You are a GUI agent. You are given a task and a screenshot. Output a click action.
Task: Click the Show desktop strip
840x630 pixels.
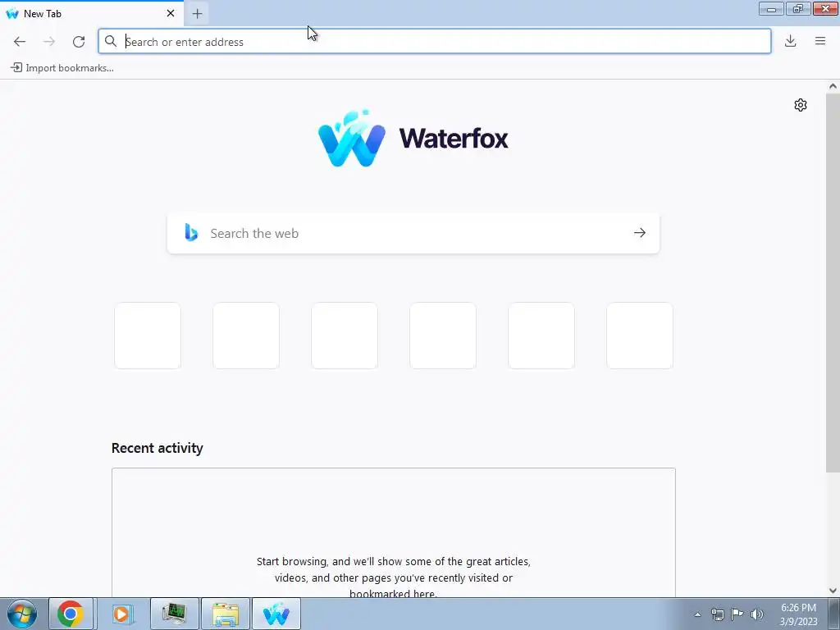834,614
